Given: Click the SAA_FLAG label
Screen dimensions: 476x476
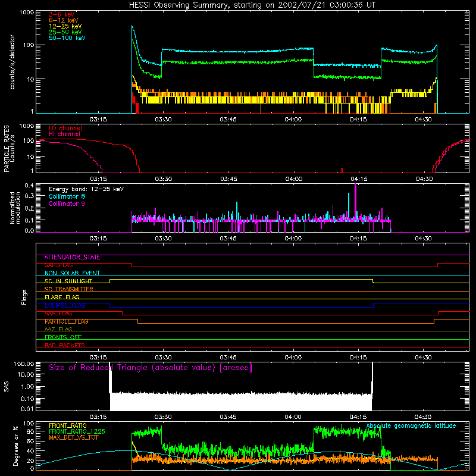Looking at the screenshot, I should click(x=58, y=314).
